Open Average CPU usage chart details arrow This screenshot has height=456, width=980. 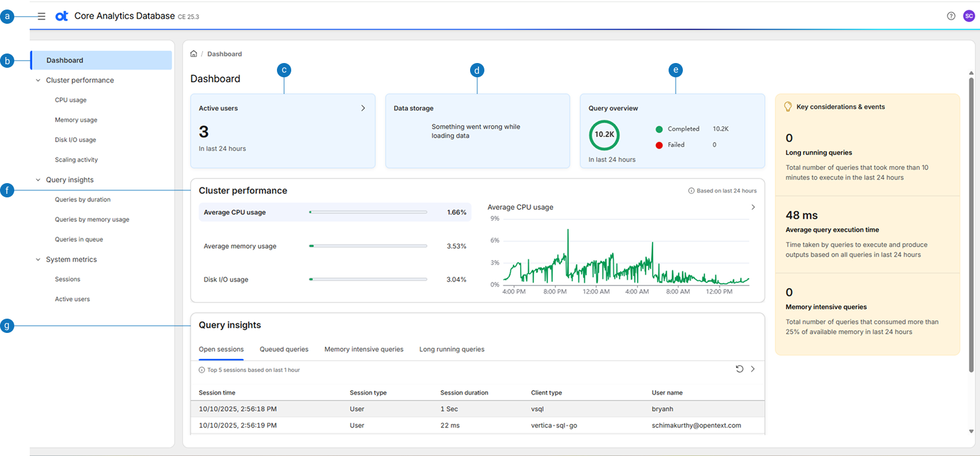[x=753, y=207]
